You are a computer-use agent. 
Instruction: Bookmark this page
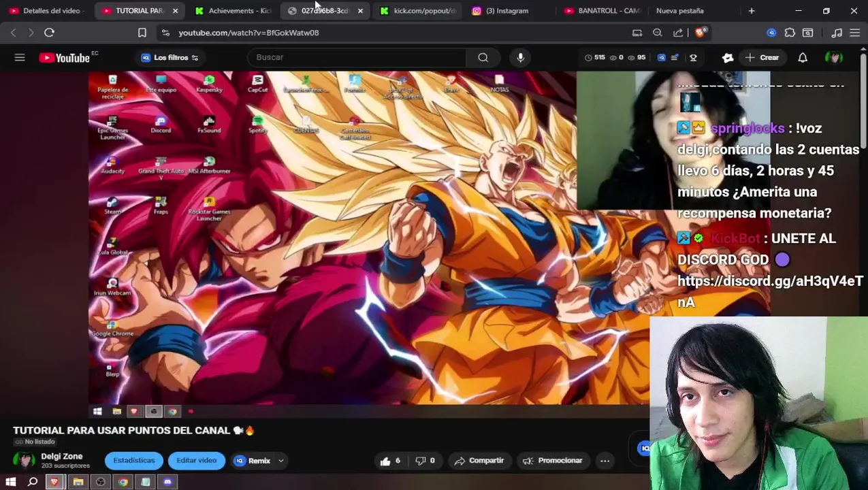pyautogui.click(x=142, y=33)
